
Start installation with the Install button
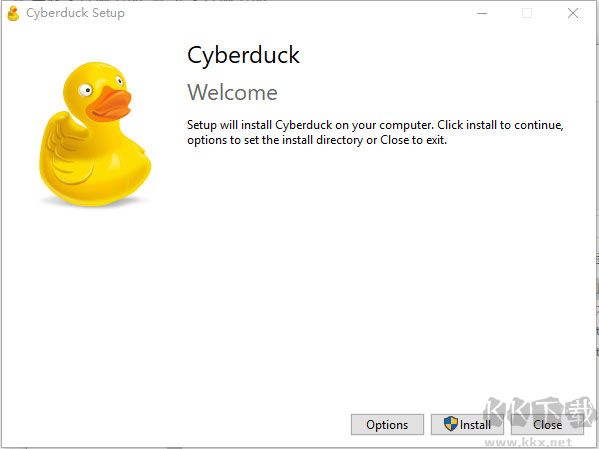coord(467,424)
